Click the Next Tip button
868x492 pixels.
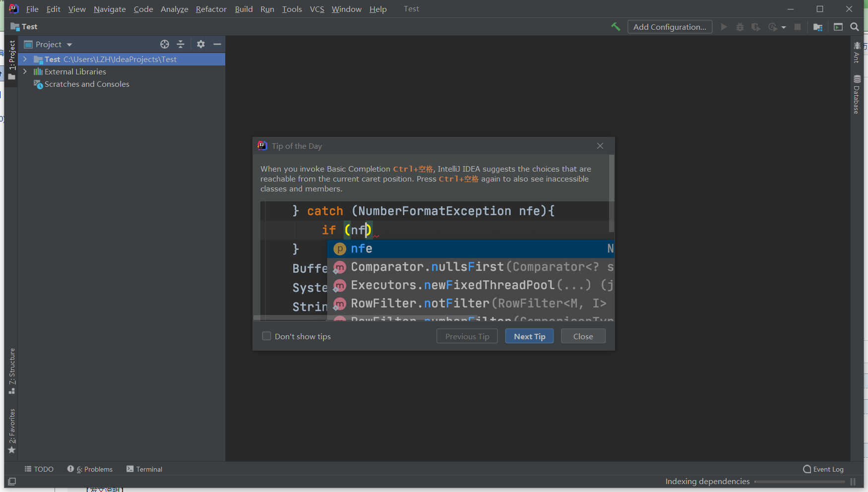[x=530, y=336]
